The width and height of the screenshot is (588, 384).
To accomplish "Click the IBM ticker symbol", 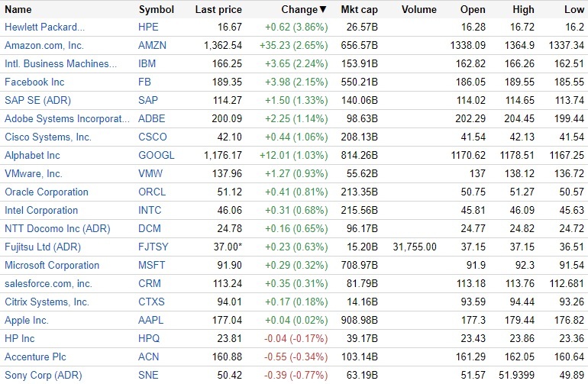I will [147, 63].
